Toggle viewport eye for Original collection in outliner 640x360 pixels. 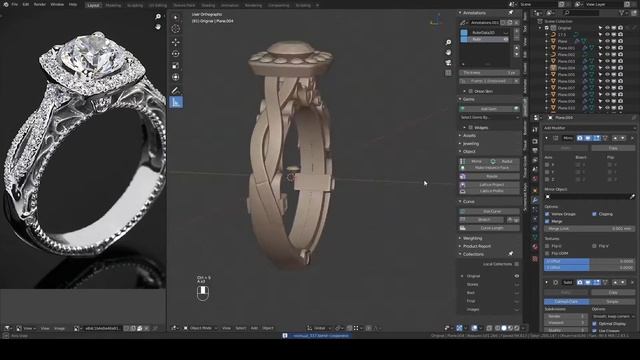607,28
